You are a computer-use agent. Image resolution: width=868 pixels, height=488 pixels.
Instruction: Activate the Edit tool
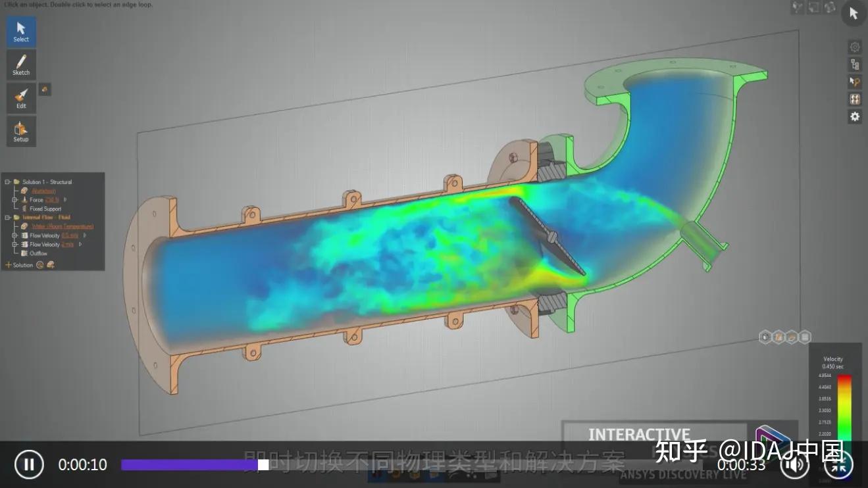(20, 98)
